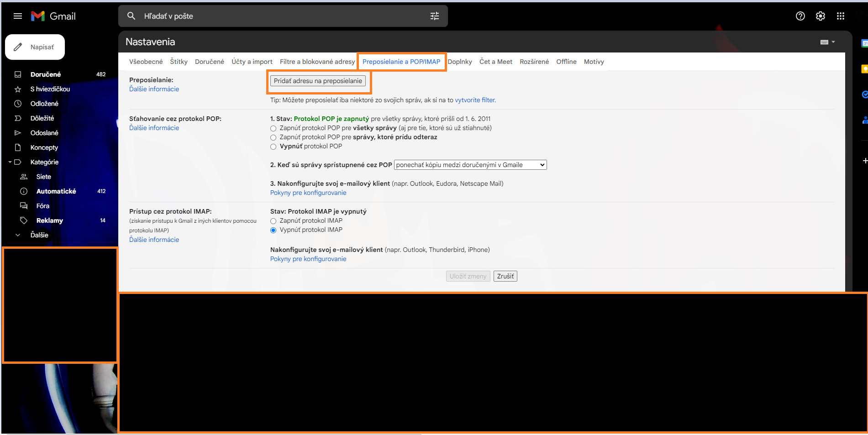Expand the Ďalšie labels chevron
This screenshot has height=435, width=868.
pyautogui.click(x=18, y=235)
